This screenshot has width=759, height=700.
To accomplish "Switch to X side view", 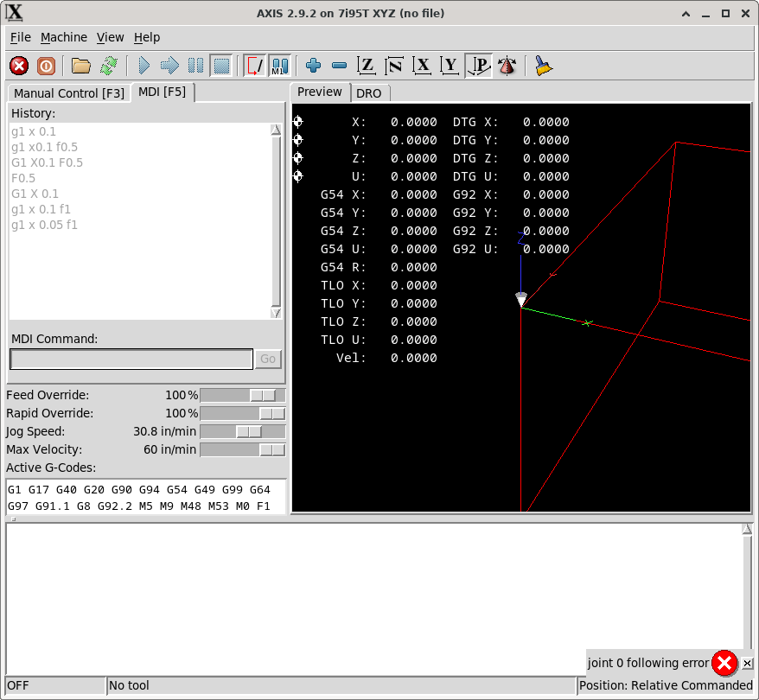I will (x=422, y=66).
